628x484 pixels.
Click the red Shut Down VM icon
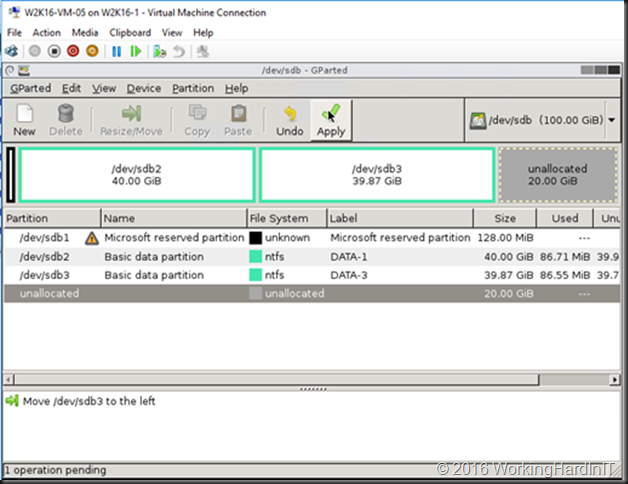[73, 51]
